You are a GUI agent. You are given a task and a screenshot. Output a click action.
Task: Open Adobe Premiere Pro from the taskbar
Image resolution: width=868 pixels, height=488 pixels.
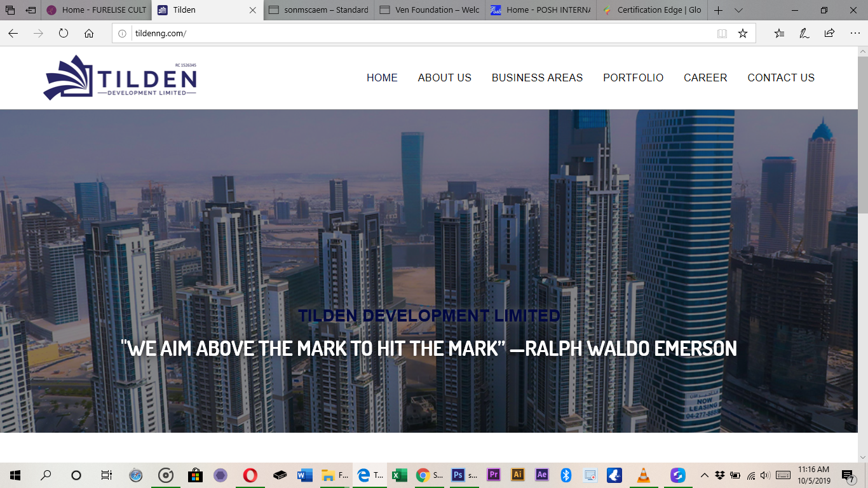point(494,475)
